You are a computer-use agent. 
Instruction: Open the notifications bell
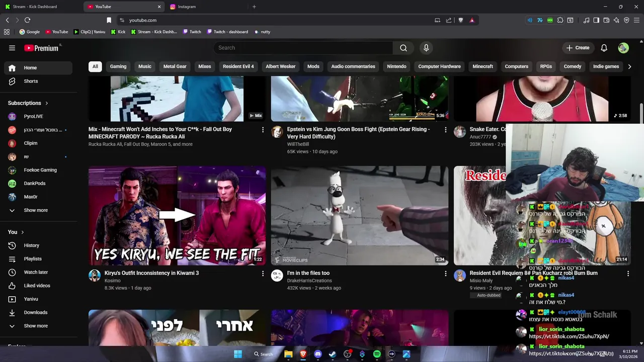tap(604, 48)
